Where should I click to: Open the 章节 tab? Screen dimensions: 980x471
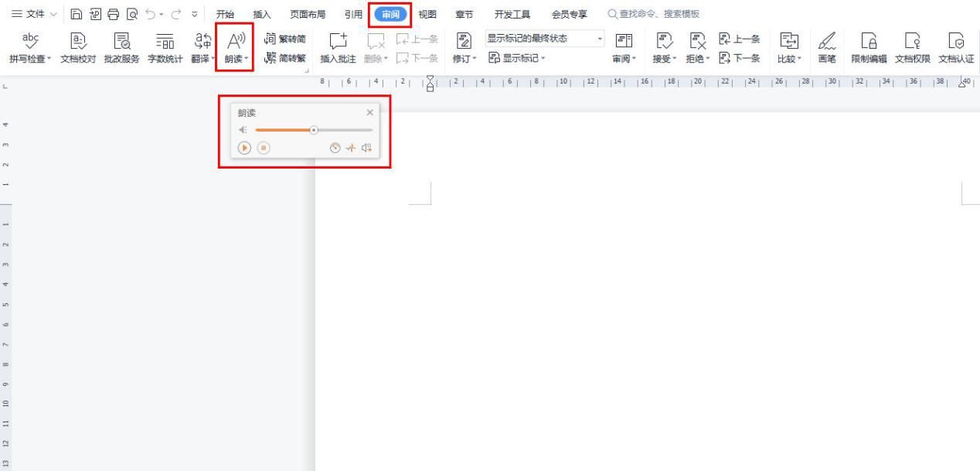pyautogui.click(x=465, y=14)
